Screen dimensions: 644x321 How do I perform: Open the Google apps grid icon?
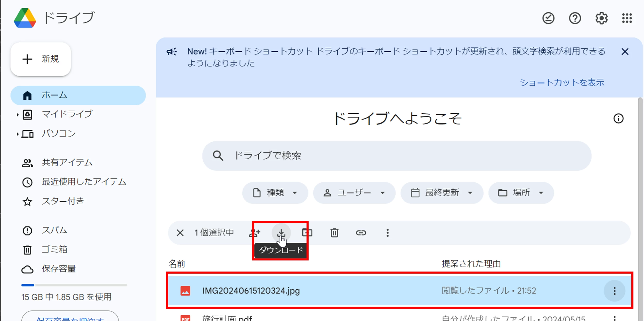pos(627,18)
